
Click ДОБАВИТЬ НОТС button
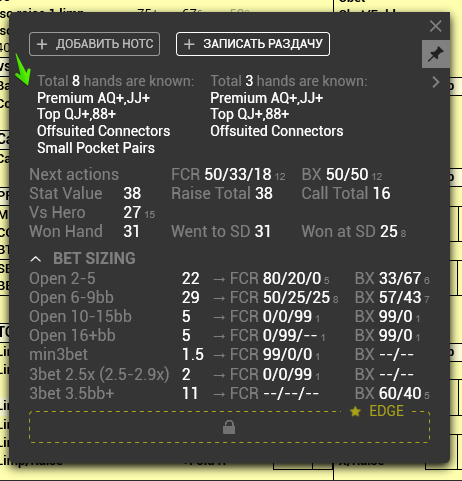tap(94, 44)
